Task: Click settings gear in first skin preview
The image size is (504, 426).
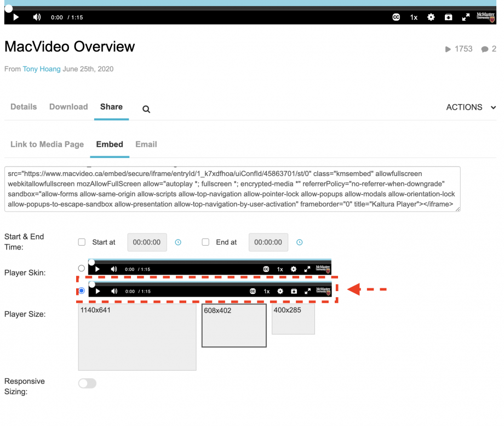Action: click(x=294, y=269)
